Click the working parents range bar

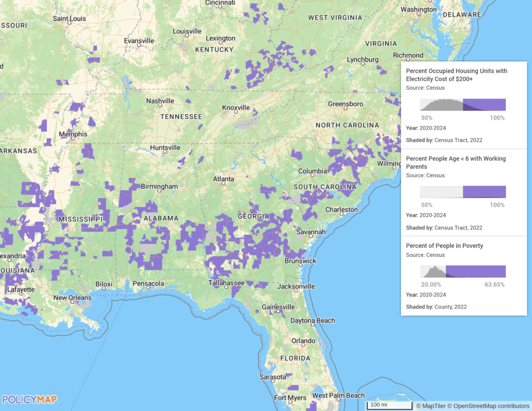462,192
